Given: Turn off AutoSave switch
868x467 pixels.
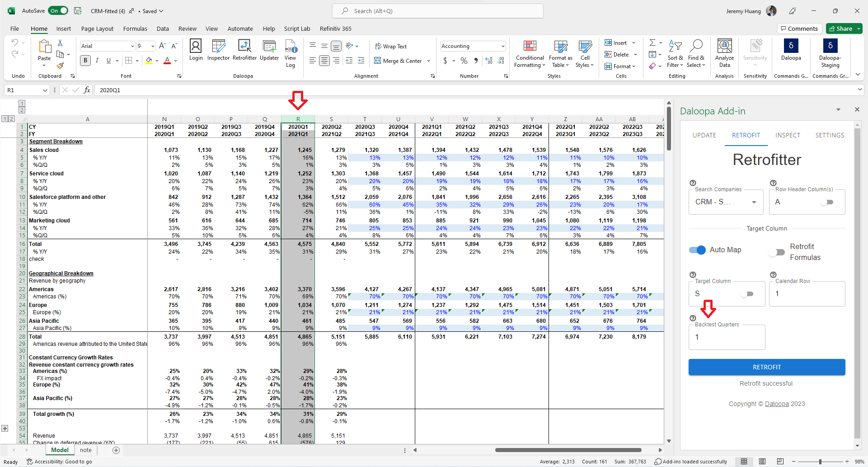Looking at the screenshot, I should [x=58, y=11].
